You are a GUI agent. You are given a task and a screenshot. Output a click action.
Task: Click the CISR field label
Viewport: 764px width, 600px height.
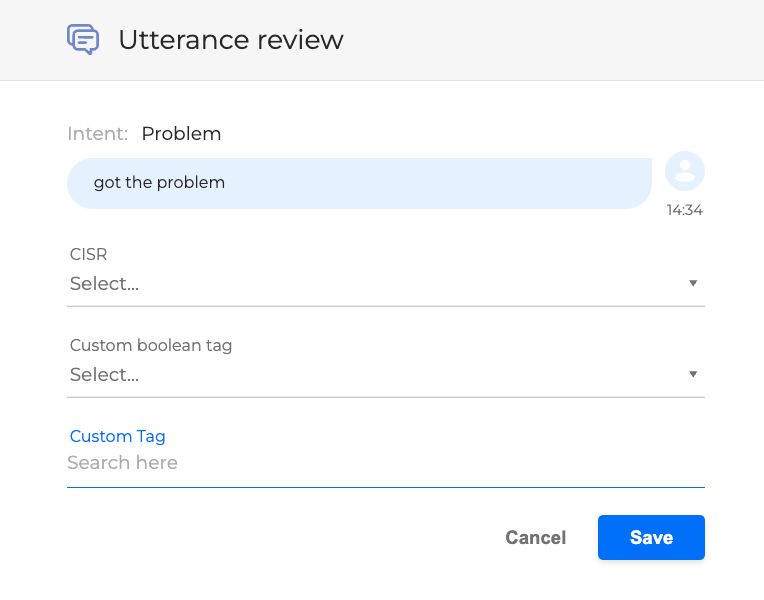(x=88, y=255)
